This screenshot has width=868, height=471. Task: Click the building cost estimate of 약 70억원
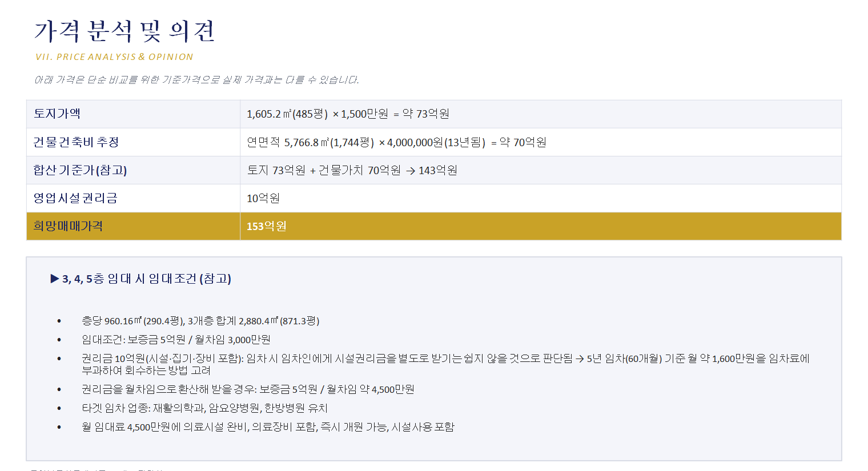[396, 142]
